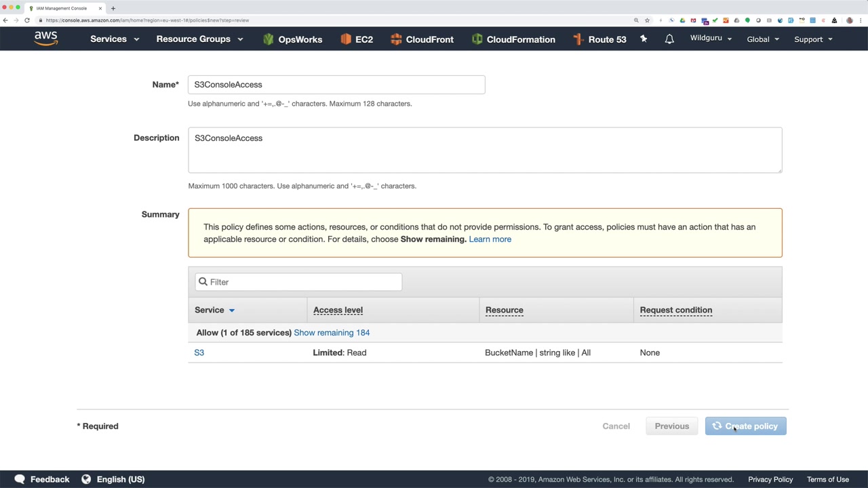Open the OpsWorks shortcut icon
The image size is (868, 488).
tap(269, 39)
